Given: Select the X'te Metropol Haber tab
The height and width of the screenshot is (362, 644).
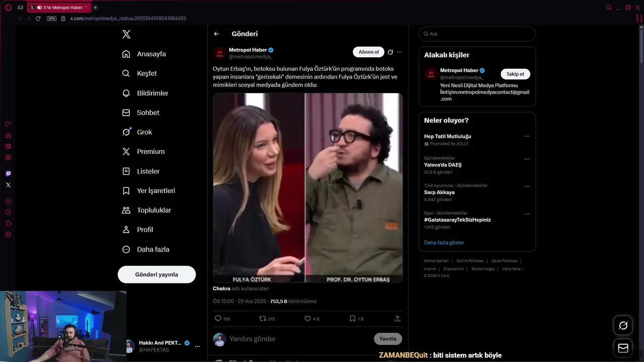Looking at the screenshot, I should [58, 8].
